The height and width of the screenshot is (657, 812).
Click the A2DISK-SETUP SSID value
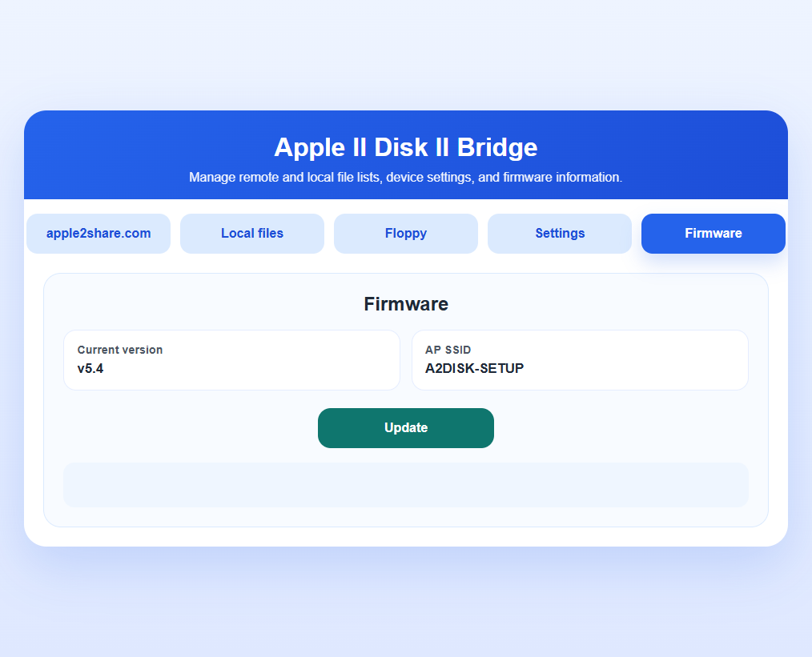coord(474,368)
